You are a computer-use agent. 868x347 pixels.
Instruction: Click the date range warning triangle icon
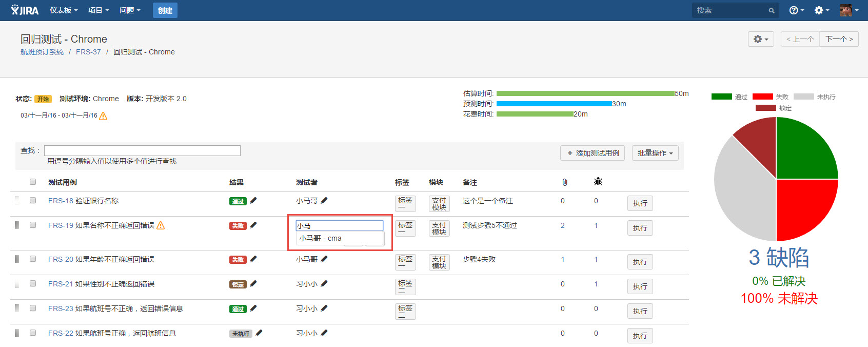pos(103,116)
